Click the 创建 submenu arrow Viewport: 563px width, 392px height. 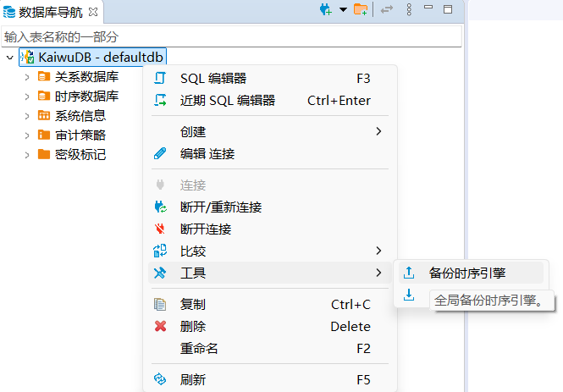click(x=378, y=131)
